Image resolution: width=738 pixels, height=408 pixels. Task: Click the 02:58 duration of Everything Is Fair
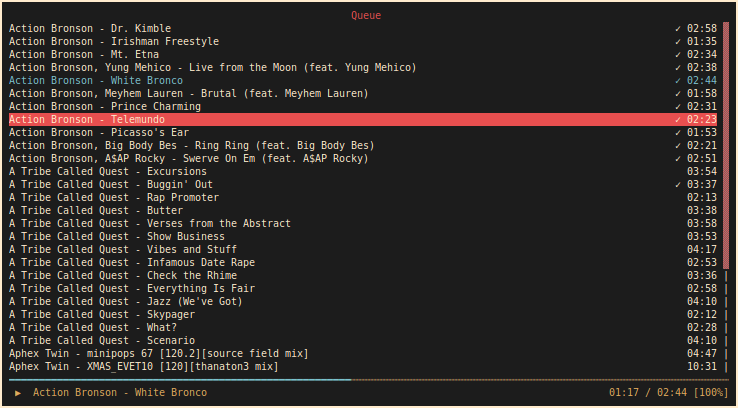coord(702,288)
